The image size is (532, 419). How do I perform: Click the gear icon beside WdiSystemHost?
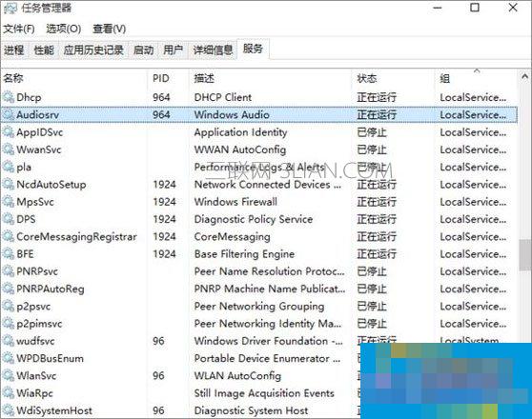click(9, 410)
